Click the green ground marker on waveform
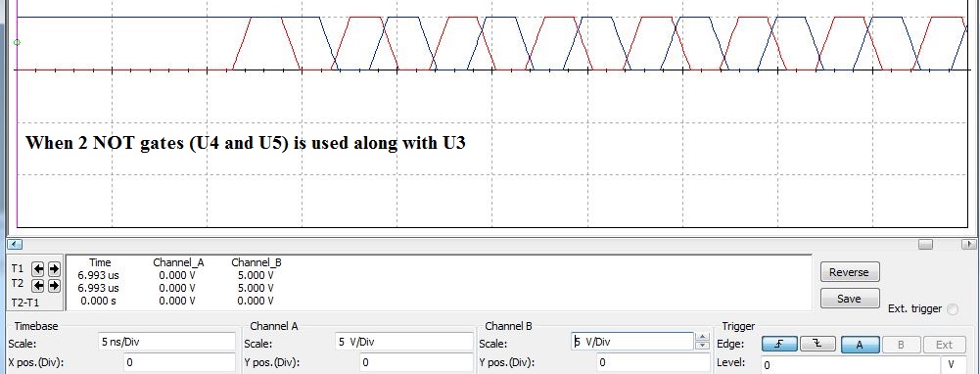 (x=17, y=42)
